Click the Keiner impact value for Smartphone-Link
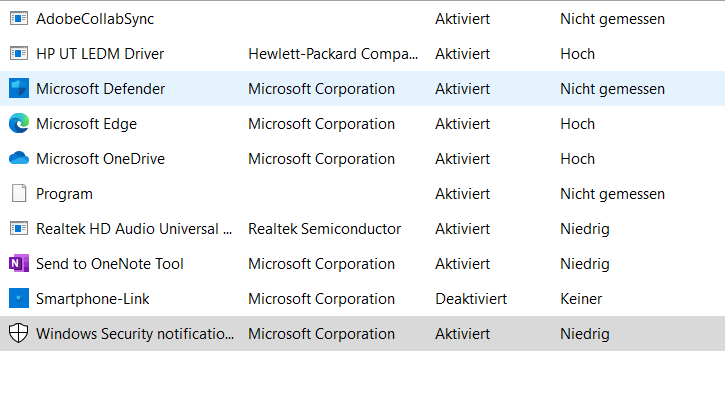 pyautogui.click(x=581, y=299)
